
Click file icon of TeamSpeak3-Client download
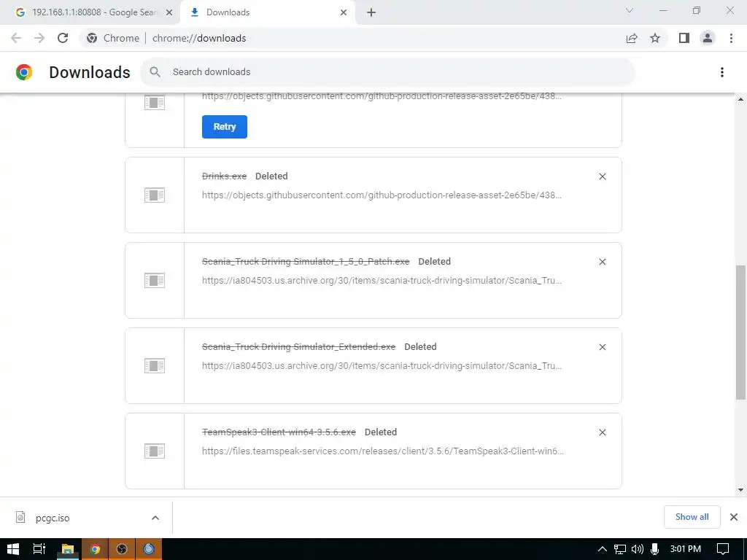pyautogui.click(x=155, y=451)
